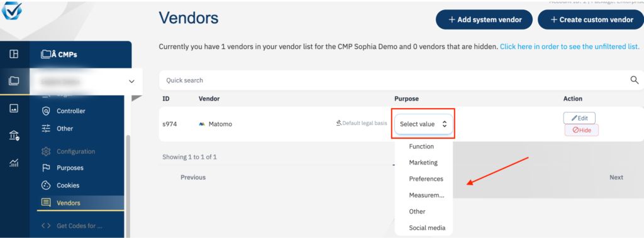Expand the CMP selector chevron
Screen dimensions: 644x238
(x=131, y=82)
